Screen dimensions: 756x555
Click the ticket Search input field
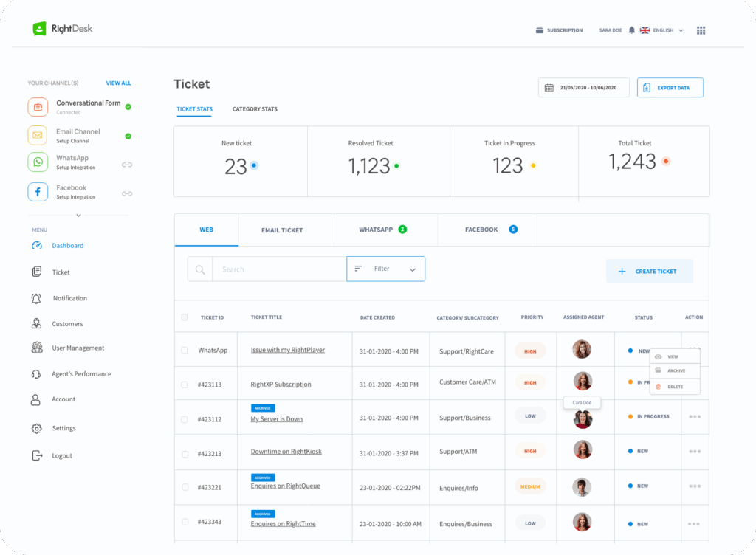coord(278,269)
